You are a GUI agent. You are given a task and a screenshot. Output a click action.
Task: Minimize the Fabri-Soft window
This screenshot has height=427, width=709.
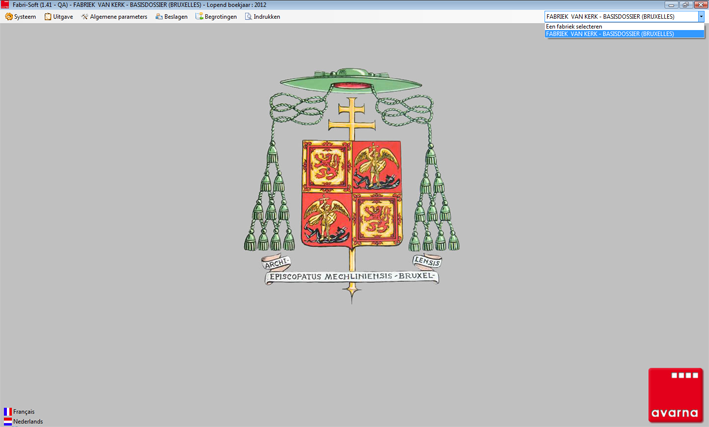[671, 5]
